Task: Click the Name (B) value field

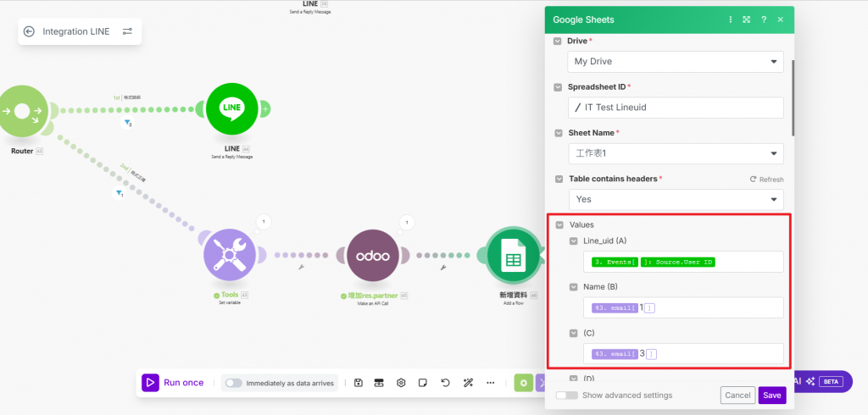Action: (684, 307)
